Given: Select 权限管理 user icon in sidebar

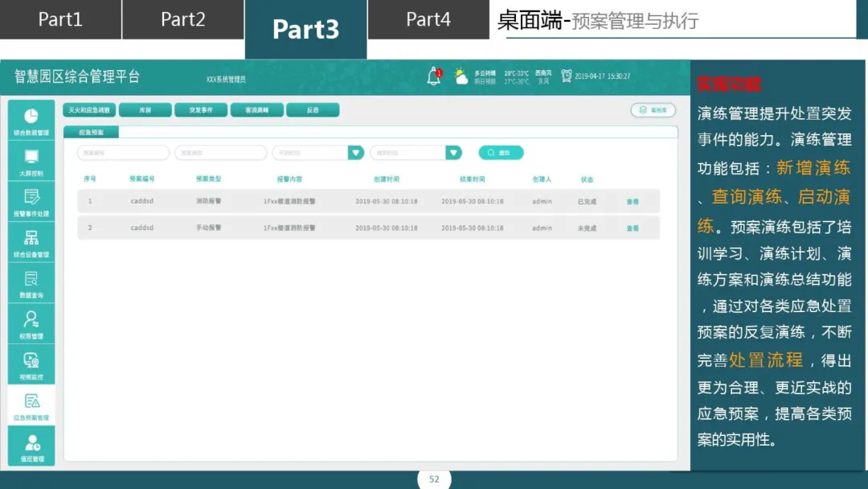Looking at the screenshot, I should click(31, 319).
